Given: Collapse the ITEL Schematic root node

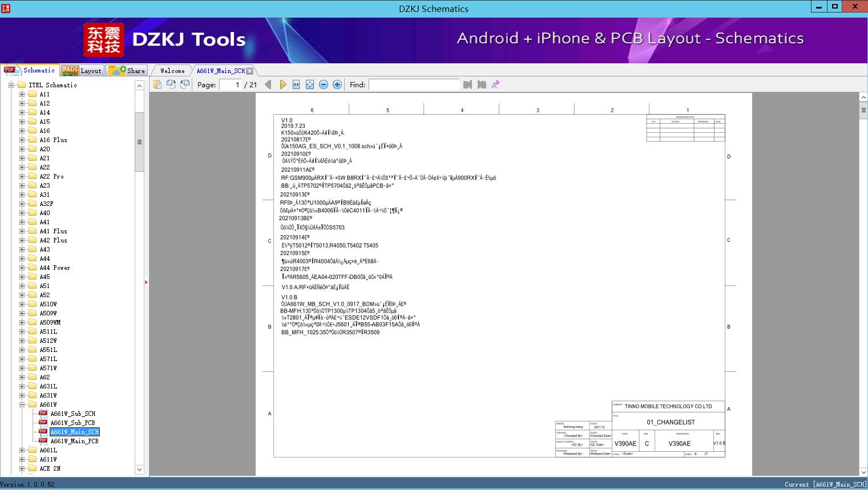Looking at the screenshot, I should [11, 85].
